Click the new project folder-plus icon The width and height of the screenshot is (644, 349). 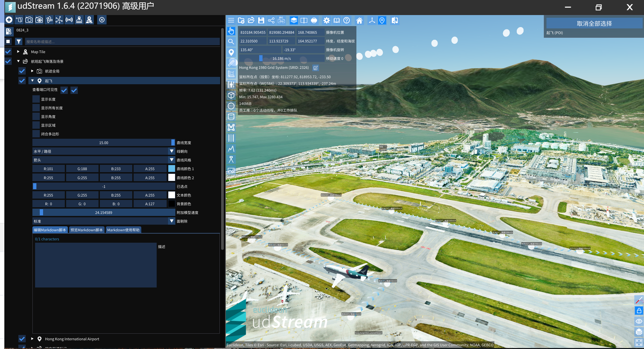[241, 20]
